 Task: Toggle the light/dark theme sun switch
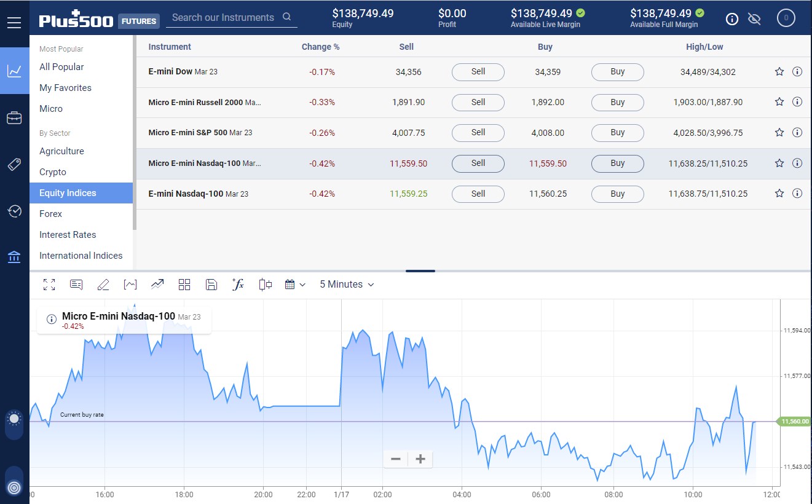14,419
